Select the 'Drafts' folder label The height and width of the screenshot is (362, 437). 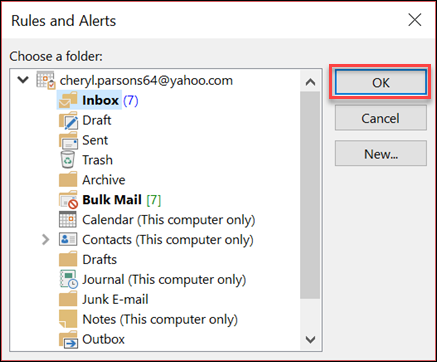(x=99, y=259)
